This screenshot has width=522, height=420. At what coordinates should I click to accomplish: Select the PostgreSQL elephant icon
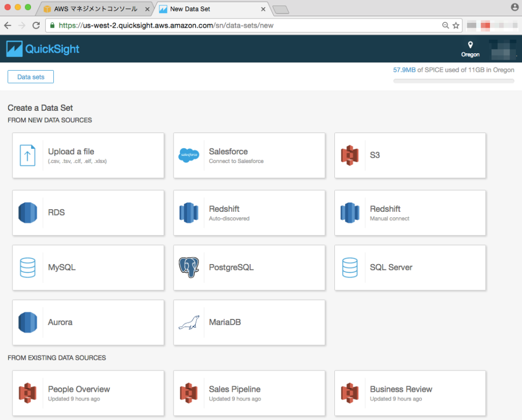point(189,267)
